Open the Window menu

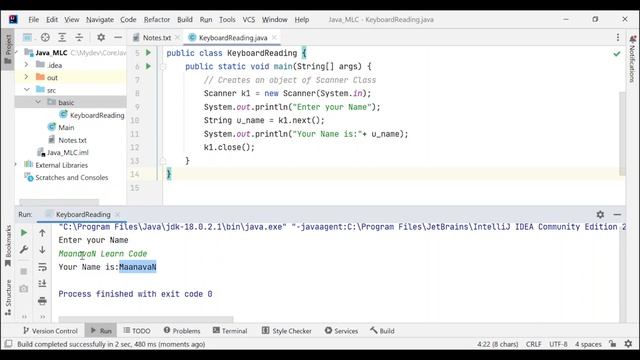(x=274, y=20)
